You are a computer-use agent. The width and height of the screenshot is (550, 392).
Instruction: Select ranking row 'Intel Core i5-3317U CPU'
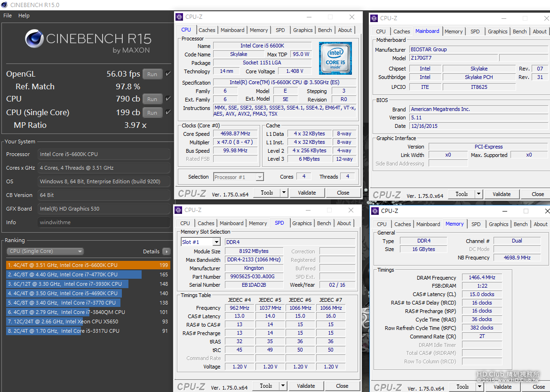pyautogui.click(x=88, y=331)
